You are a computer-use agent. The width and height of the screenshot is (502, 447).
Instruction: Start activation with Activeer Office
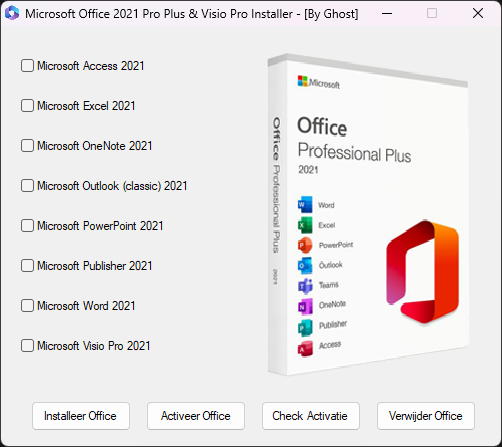pyautogui.click(x=196, y=416)
